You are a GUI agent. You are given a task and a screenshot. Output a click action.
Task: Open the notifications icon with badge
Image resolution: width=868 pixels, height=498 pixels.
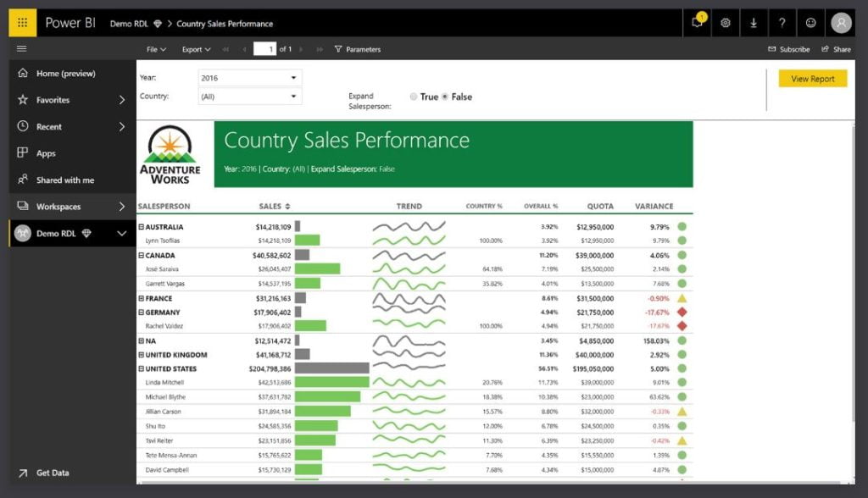pos(698,22)
